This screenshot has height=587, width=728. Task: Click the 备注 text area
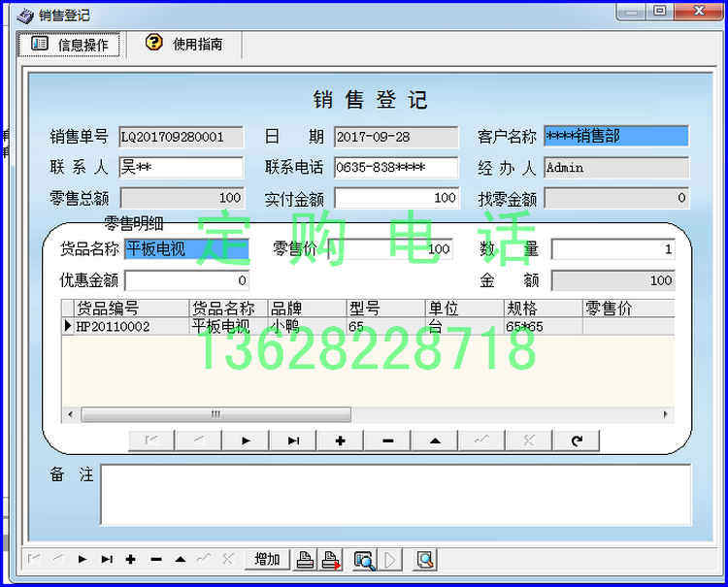[x=396, y=495]
